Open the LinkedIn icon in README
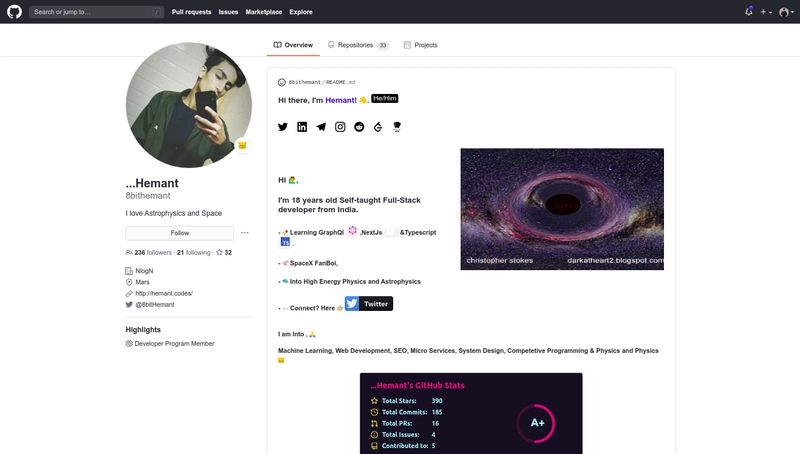This screenshot has height=454, width=800. [x=302, y=127]
